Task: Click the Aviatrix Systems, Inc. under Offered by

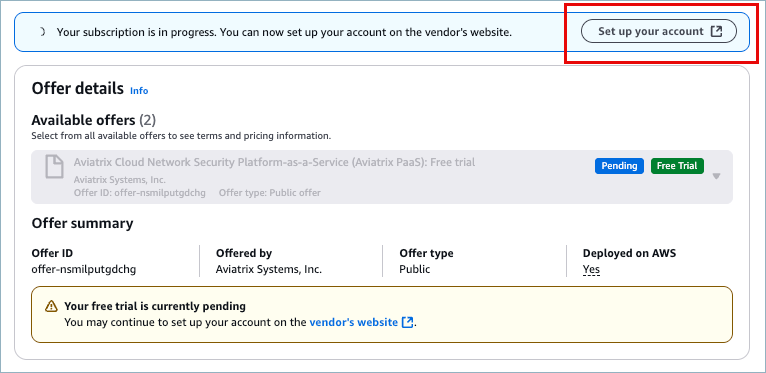Action: pos(269,269)
